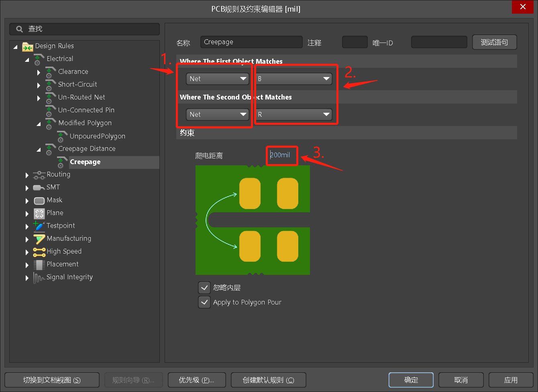Screen dimensions: 538x392
Task: Click the 测试语句 button
Action: click(x=494, y=42)
